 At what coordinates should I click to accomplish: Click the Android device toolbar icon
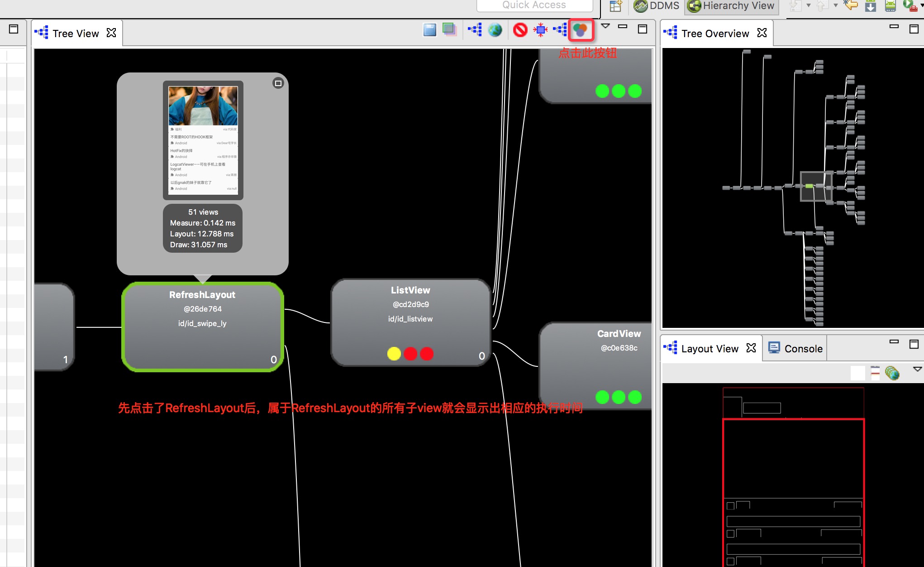(891, 5)
